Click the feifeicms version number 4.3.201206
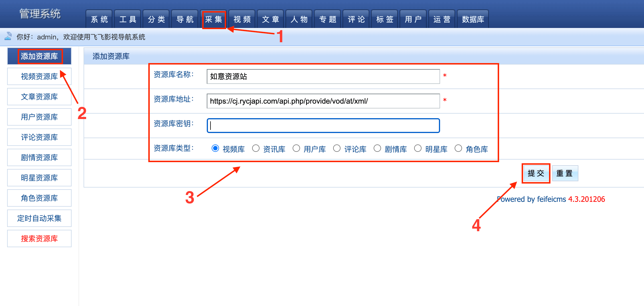 [586, 199]
